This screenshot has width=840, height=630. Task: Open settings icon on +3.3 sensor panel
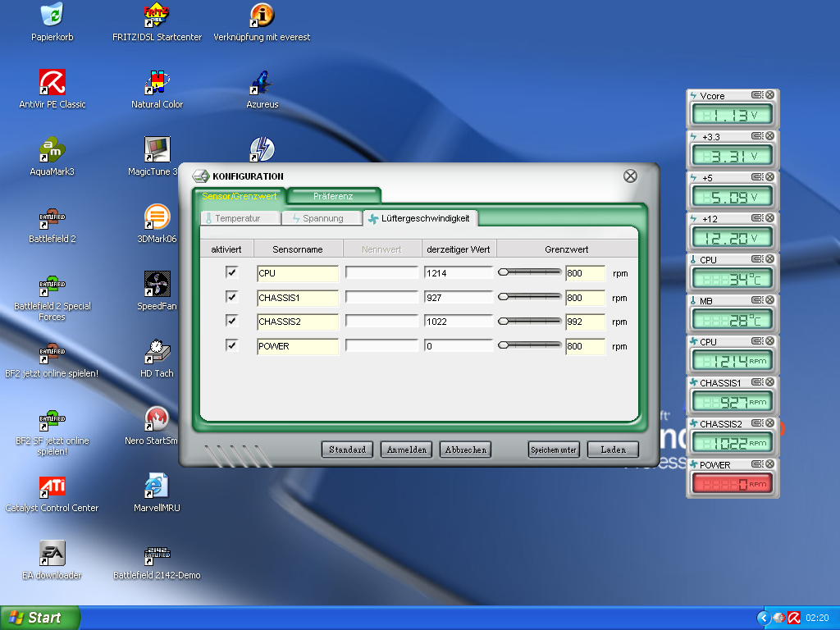pyautogui.click(x=757, y=136)
